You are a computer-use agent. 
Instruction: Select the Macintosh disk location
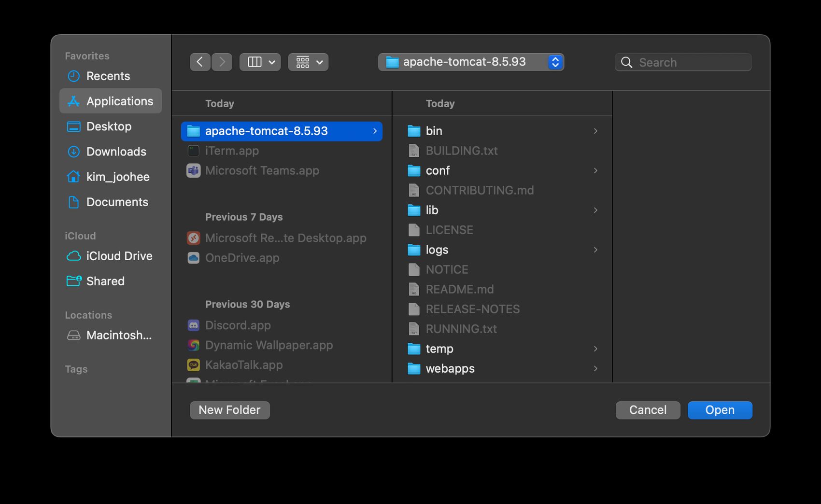pos(118,335)
